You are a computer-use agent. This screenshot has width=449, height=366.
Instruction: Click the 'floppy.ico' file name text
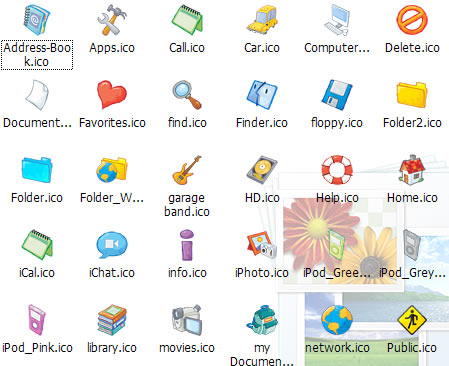(x=337, y=123)
